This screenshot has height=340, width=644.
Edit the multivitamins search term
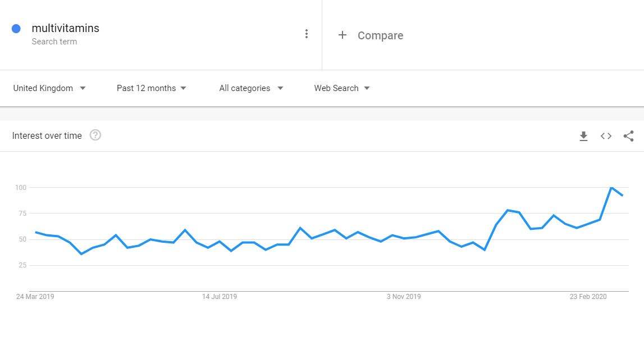click(65, 28)
